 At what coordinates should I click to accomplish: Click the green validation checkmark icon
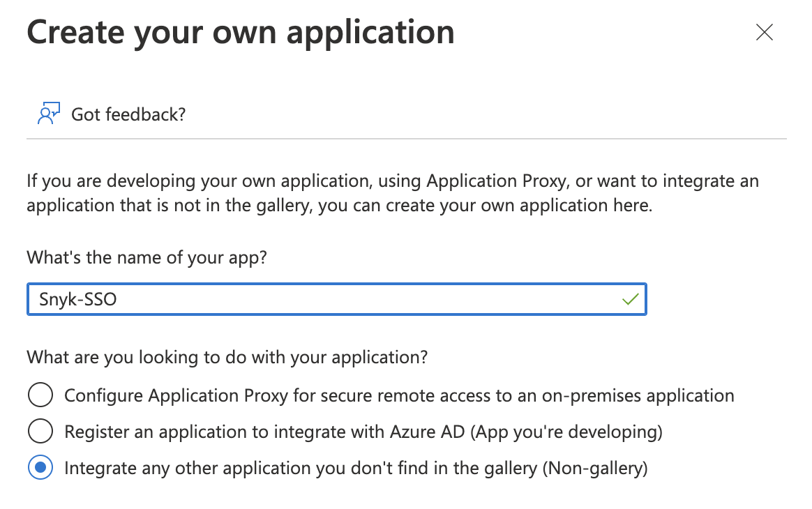click(630, 298)
